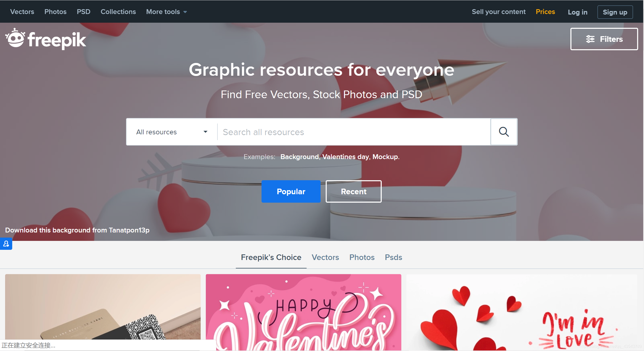Screen dimensions: 644x351
Task: Open the Filters panel
Action: point(604,39)
